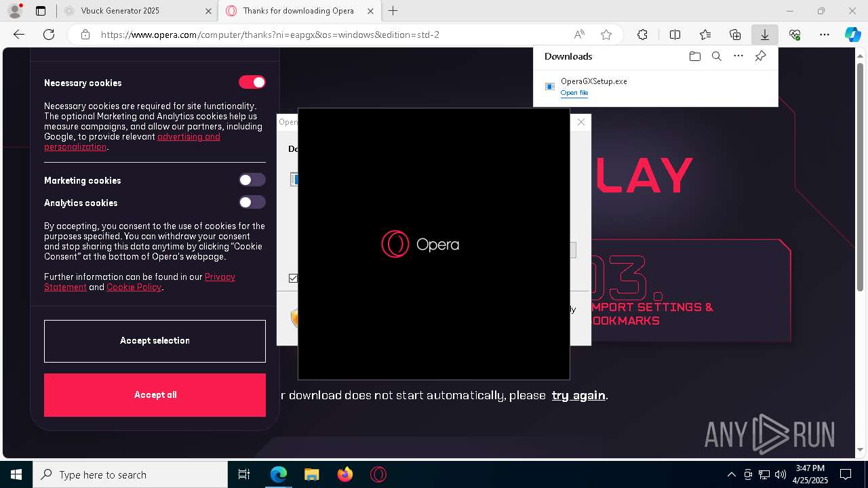Refresh the current page
868x488 pixels.
(x=49, y=35)
